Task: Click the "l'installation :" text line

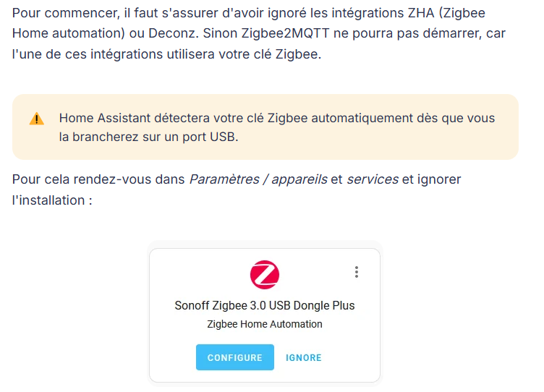Action: coord(52,200)
